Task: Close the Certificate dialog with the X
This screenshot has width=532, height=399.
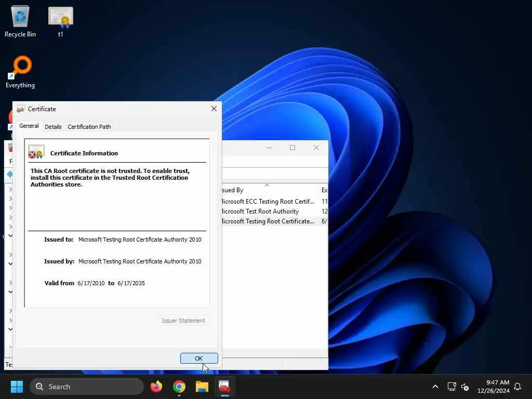Action: coord(214,109)
